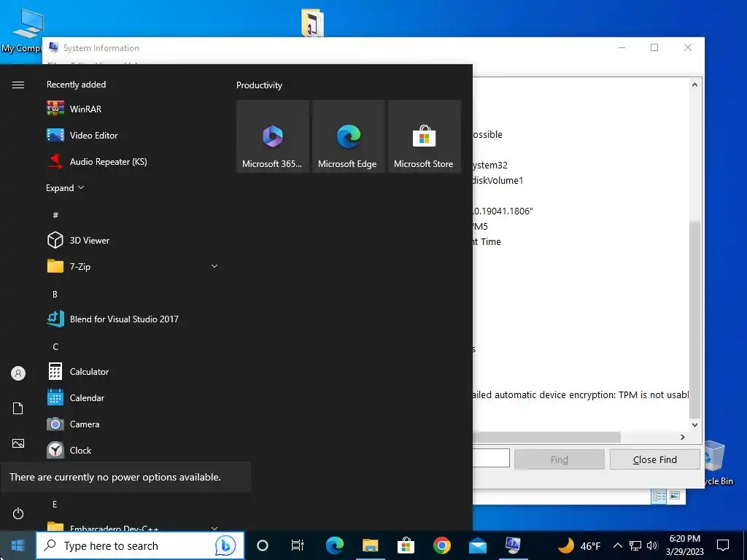Jump to the # letter section

[x=55, y=215]
